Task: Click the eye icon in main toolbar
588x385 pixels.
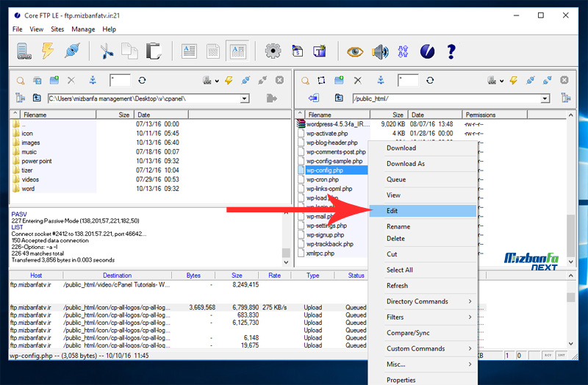Action: (355, 51)
